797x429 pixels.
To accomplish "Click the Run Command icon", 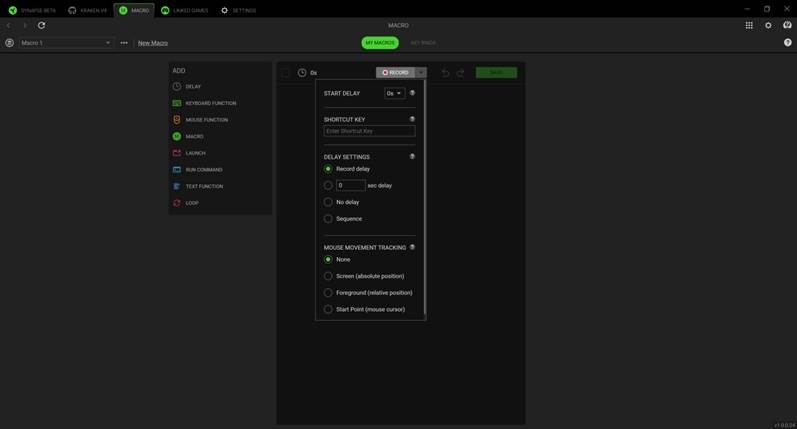I will click(177, 170).
